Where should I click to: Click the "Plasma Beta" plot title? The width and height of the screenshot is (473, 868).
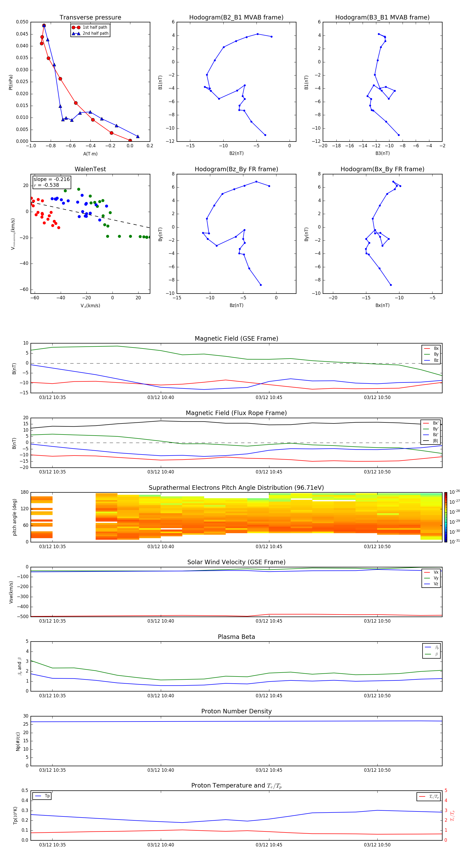(236, 637)
